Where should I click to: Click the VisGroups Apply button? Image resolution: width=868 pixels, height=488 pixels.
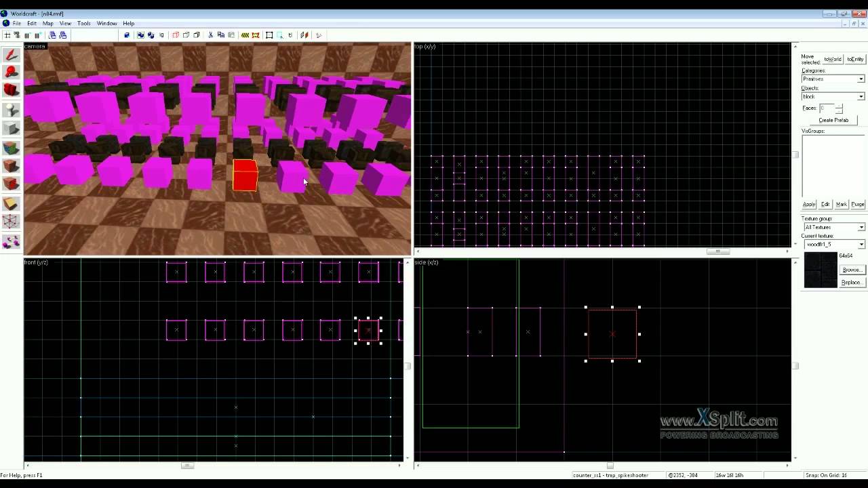click(x=809, y=204)
